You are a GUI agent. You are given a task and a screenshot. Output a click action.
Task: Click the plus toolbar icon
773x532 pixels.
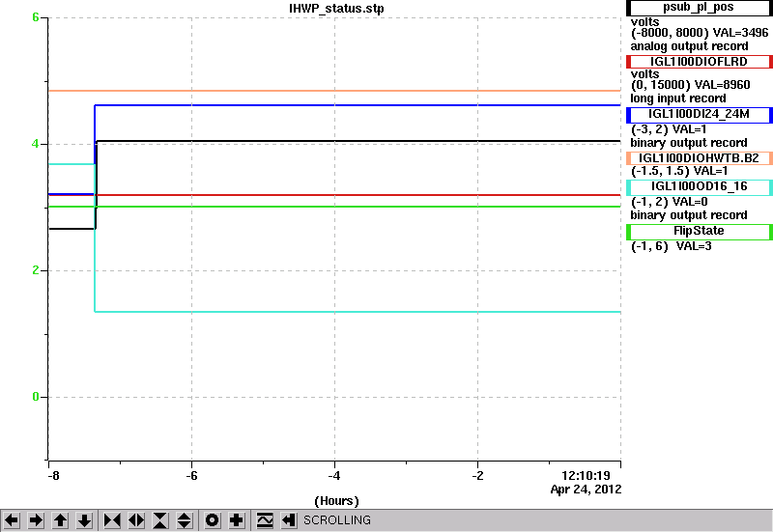coord(237,520)
